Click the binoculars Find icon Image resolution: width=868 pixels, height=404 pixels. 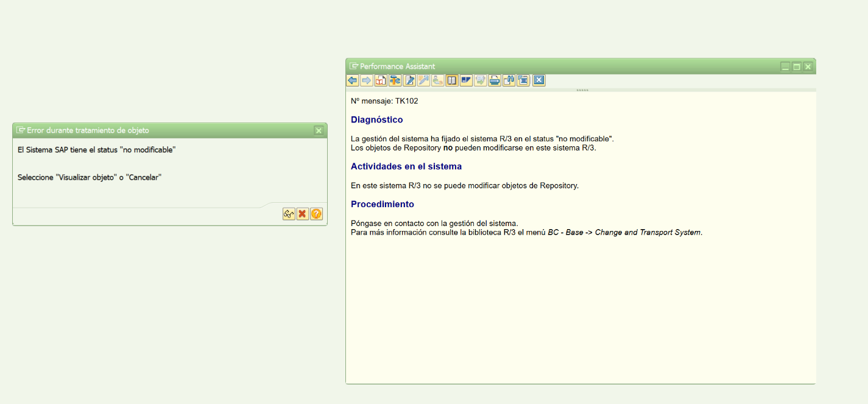tap(509, 80)
